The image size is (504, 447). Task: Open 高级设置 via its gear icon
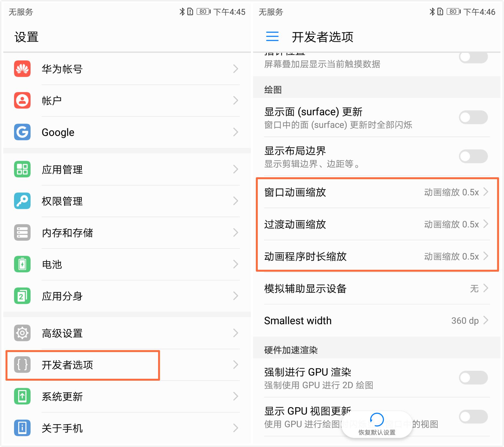tap(22, 333)
